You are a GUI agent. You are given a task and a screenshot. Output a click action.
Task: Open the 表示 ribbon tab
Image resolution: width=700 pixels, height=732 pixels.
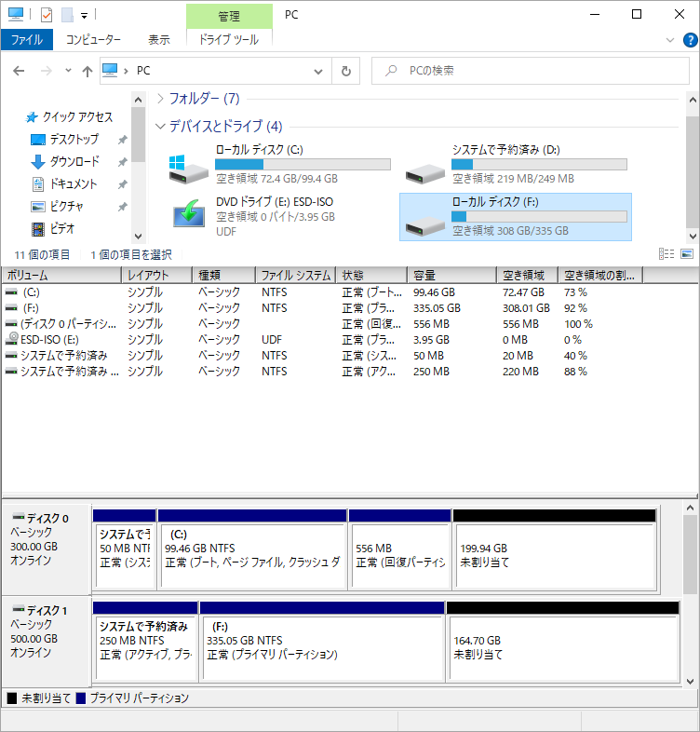(158, 40)
